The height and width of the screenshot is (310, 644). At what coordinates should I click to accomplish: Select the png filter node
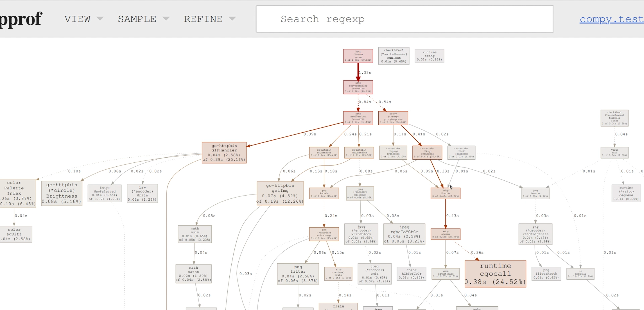pyautogui.click(x=298, y=274)
